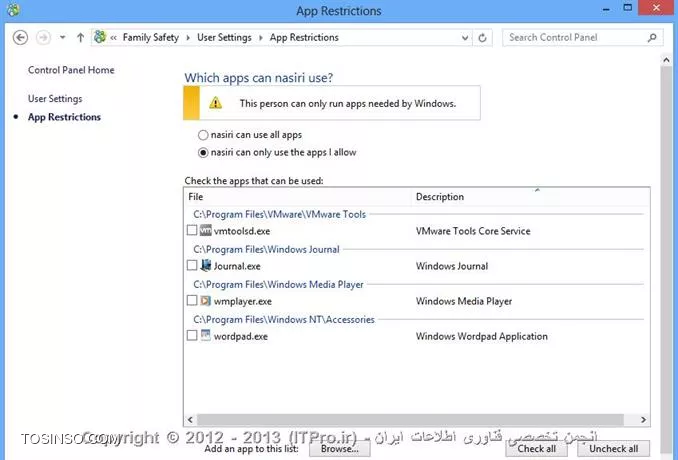Click the horizontal scrollbar right arrow
The image size is (678, 460).
coord(643,419)
